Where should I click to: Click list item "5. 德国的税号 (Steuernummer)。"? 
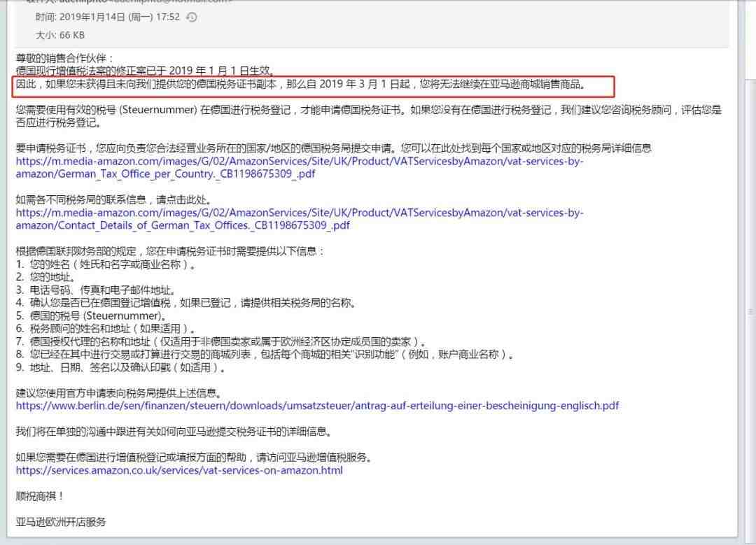point(91,316)
